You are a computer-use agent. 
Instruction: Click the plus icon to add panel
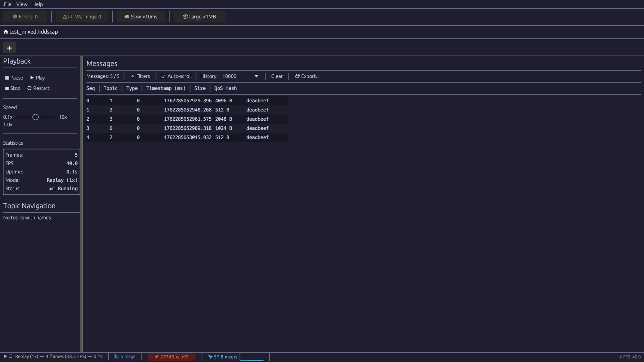[x=9, y=48]
